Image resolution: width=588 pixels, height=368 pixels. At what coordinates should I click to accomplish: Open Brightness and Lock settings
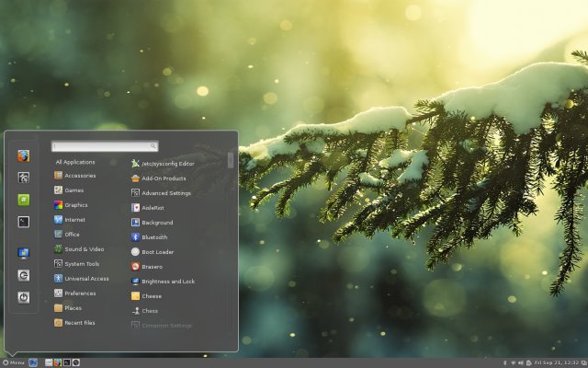(164, 282)
